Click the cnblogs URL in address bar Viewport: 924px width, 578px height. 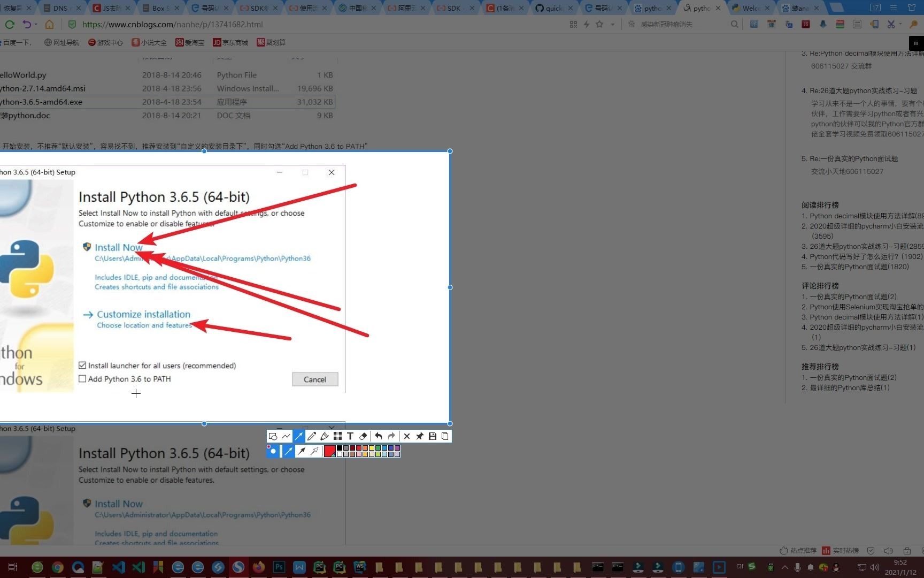click(172, 24)
